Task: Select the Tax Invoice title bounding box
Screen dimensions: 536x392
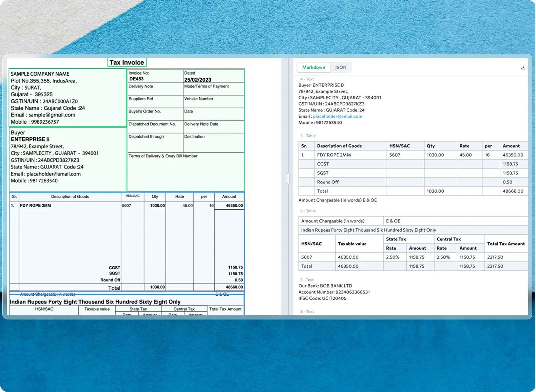Action: (127, 62)
